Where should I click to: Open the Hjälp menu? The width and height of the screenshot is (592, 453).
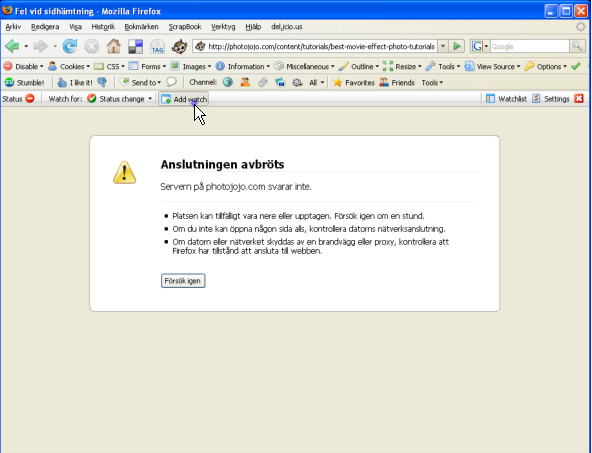[x=253, y=27]
